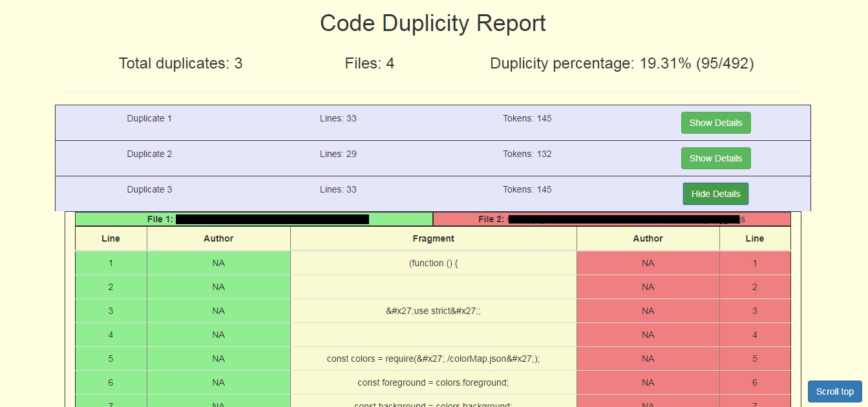Click Hide Details for Duplicate 3
The image size is (868, 407).
tap(715, 193)
